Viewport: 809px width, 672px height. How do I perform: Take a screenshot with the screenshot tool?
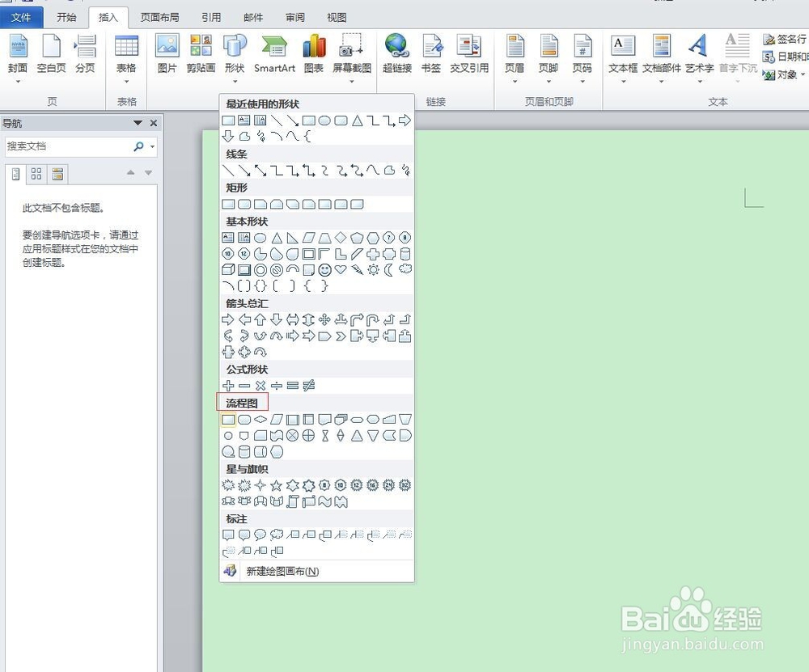(x=351, y=54)
